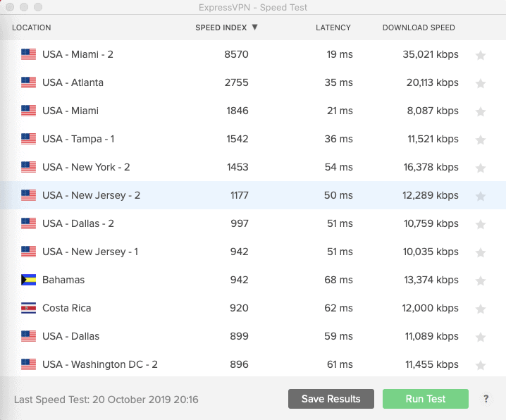Click the flag of USA - New Jersey - 2
The height and width of the screenshot is (420, 506).
(x=28, y=195)
